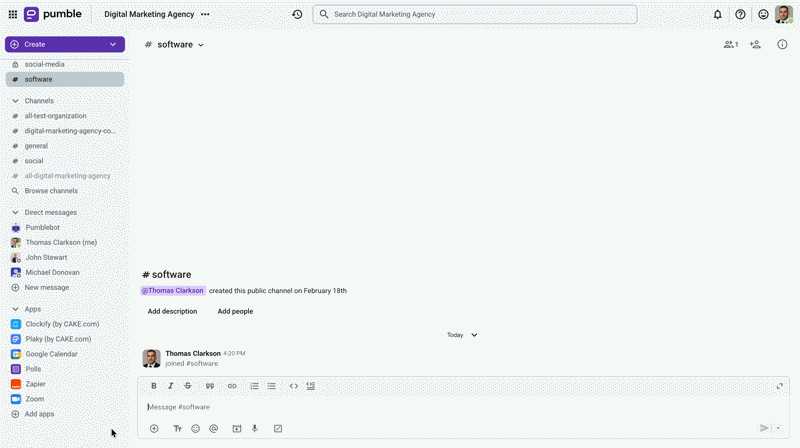Toggle text formatting toolbar (Tt) visibility
Viewport: 800px width, 448px height.
pyautogui.click(x=177, y=428)
